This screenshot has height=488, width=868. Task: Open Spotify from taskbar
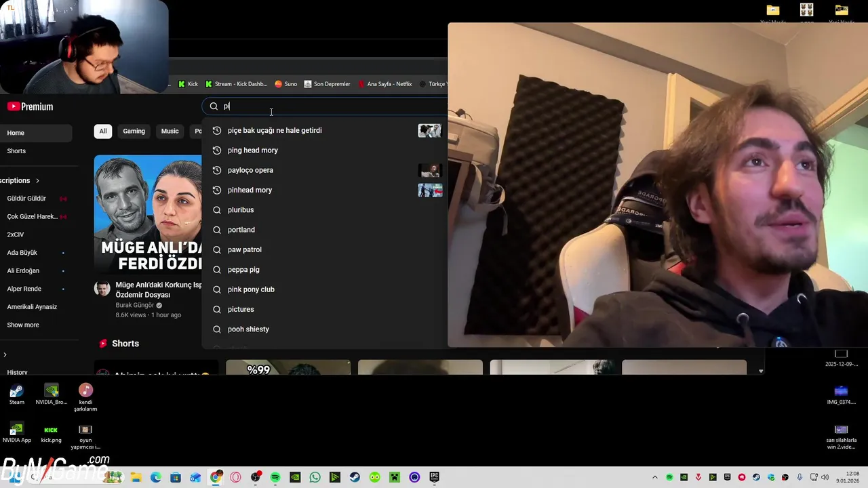275,477
